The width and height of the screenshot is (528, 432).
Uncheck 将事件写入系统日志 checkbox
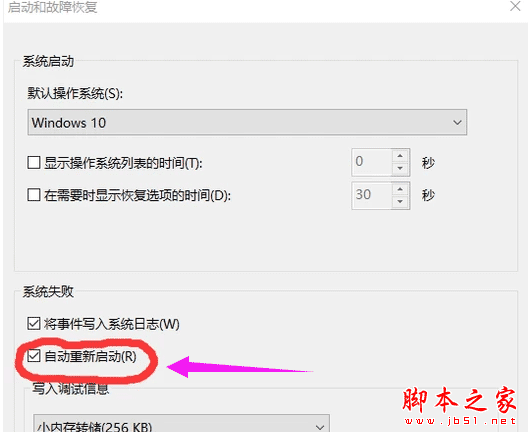coord(34,324)
